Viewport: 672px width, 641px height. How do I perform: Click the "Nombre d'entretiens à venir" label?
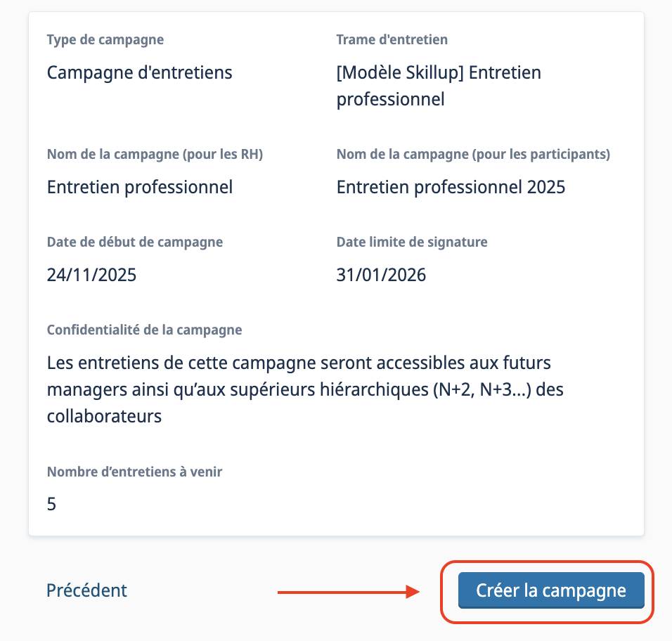click(134, 472)
